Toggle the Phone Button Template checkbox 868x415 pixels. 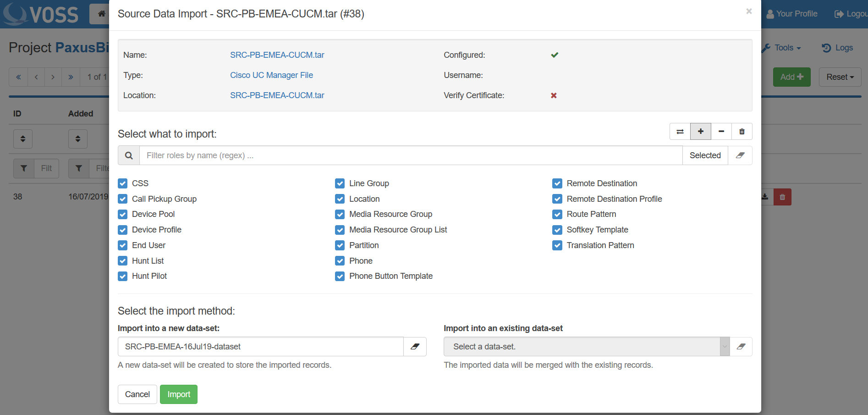click(x=340, y=276)
